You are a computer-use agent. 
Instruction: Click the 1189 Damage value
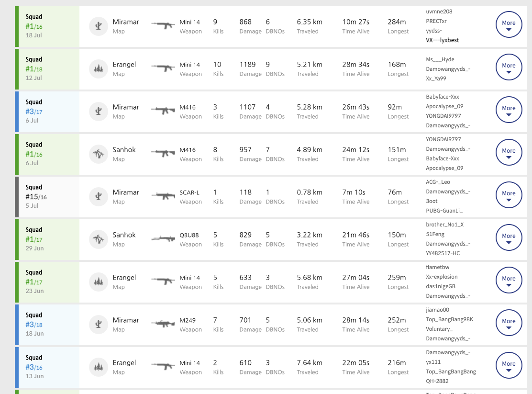pyautogui.click(x=247, y=65)
